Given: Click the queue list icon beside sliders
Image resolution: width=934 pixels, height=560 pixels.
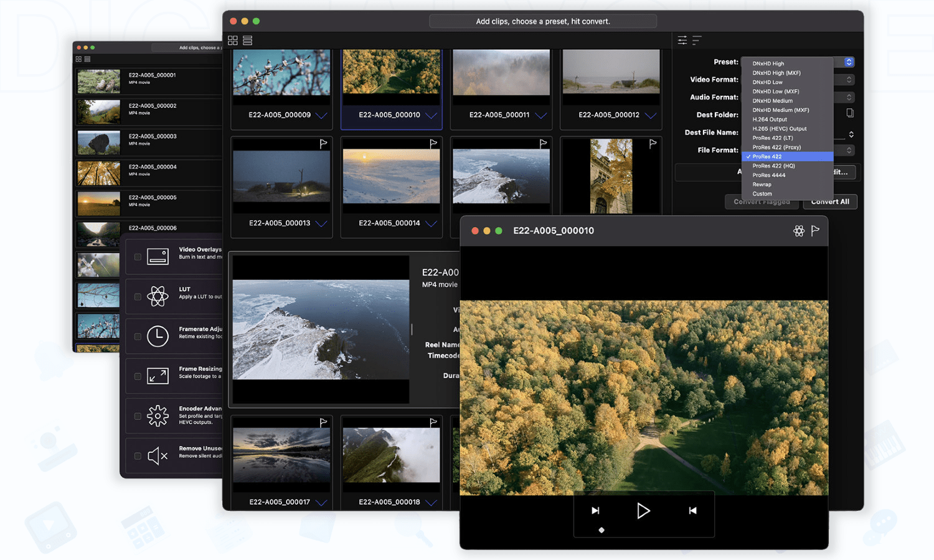Looking at the screenshot, I should pyautogui.click(x=697, y=40).
